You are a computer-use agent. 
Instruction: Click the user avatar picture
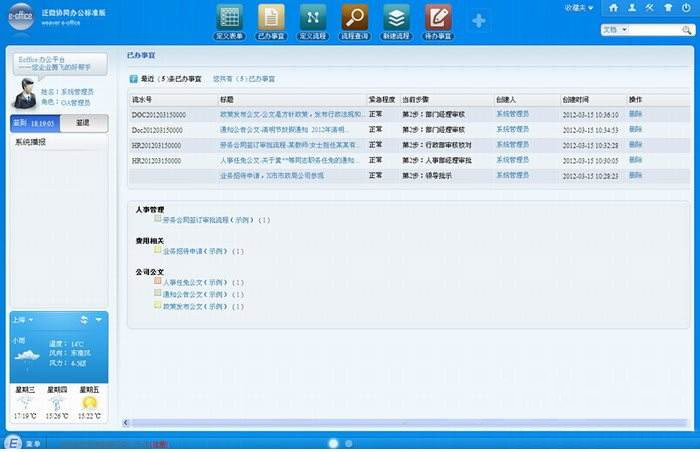[25, 94]
